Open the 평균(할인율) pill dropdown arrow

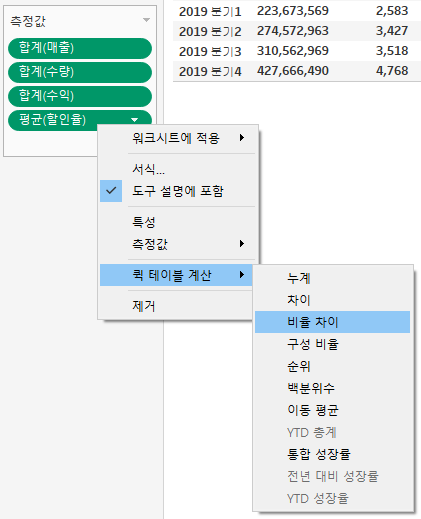click(x=135, y=120)
